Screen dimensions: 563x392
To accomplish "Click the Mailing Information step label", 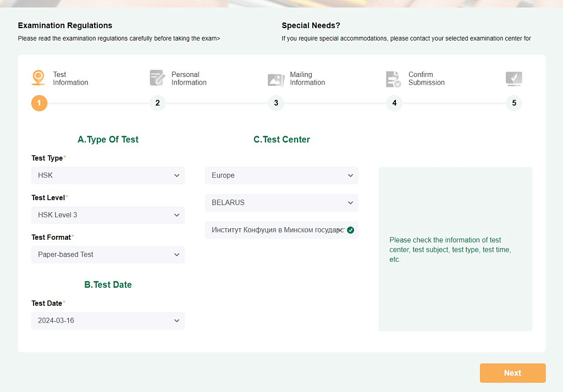I will pos(307,78).
